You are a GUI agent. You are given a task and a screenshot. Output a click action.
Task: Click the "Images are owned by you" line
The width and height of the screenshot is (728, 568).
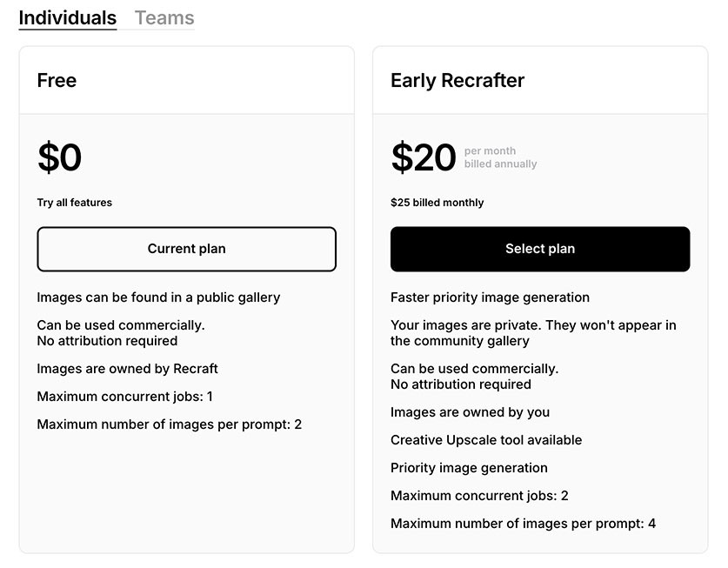470,412
